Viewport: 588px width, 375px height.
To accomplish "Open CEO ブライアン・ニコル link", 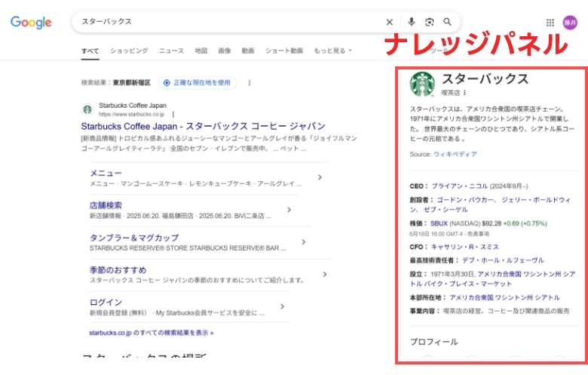I will coord(460,186).
